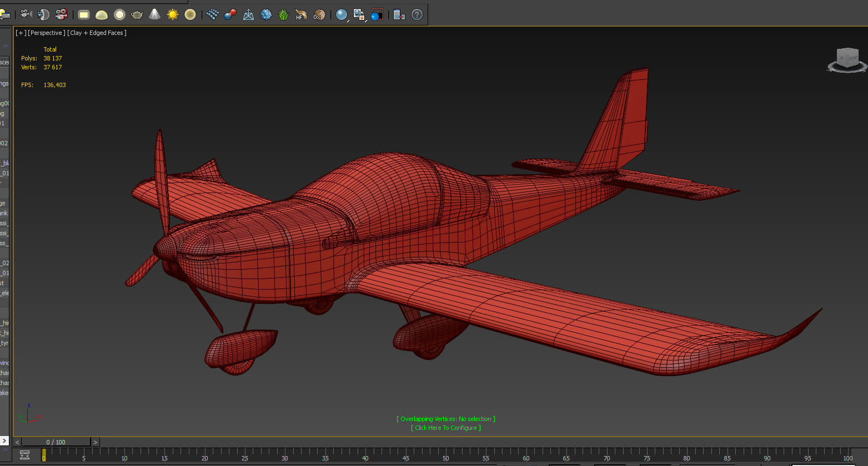Create a V-Ray physical camera from the toolbar
This screenshot has width=868, height=466.
pyautogui.click(x=26, y=14)
